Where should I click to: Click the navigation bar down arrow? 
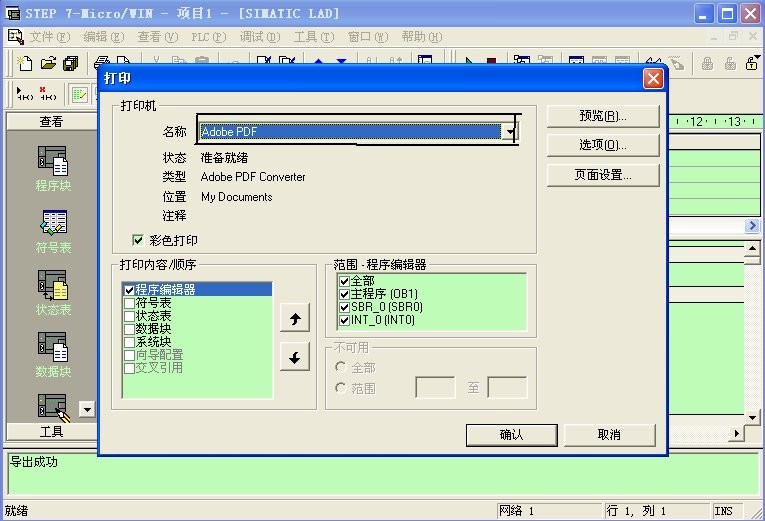click(87, 409)
